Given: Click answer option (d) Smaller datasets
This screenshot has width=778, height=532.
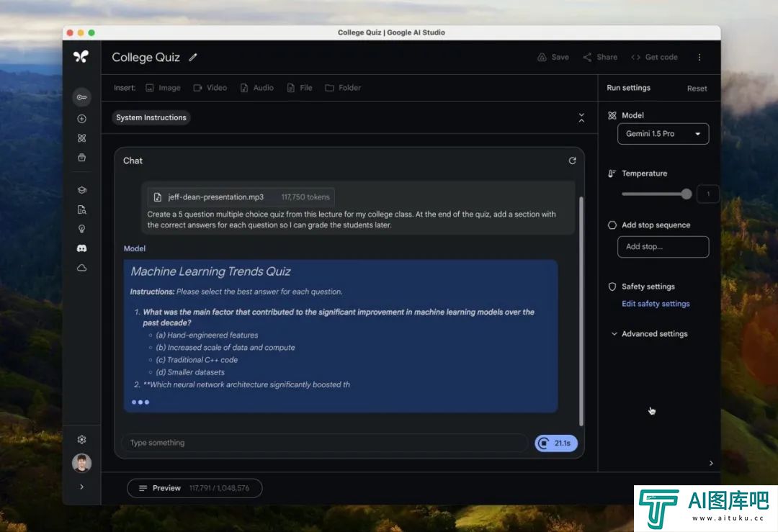Looking at the screenshot, I should point(190,372).
